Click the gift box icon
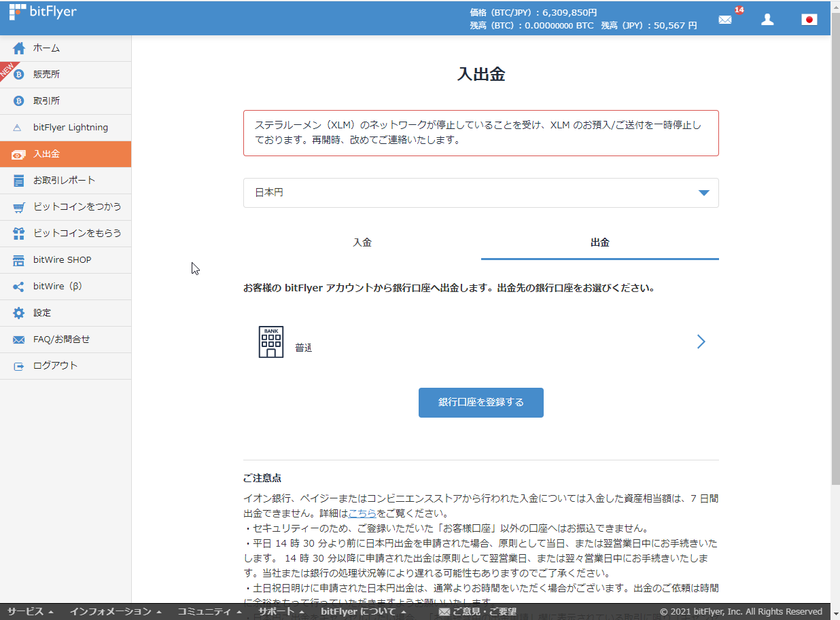 [19, 234]
